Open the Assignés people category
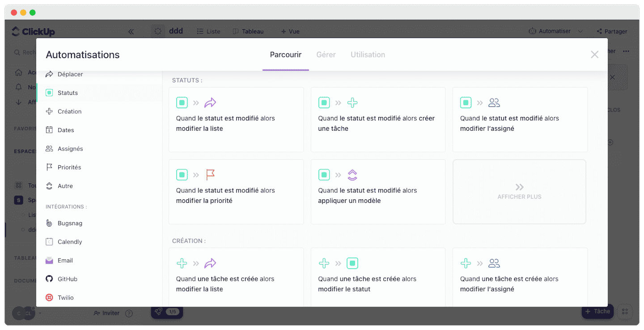 [99, 149]
